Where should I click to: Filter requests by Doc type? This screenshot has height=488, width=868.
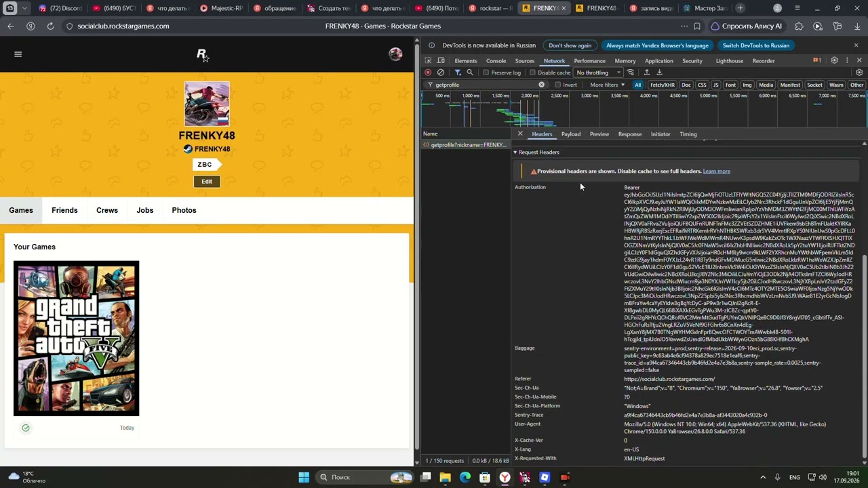686,85
